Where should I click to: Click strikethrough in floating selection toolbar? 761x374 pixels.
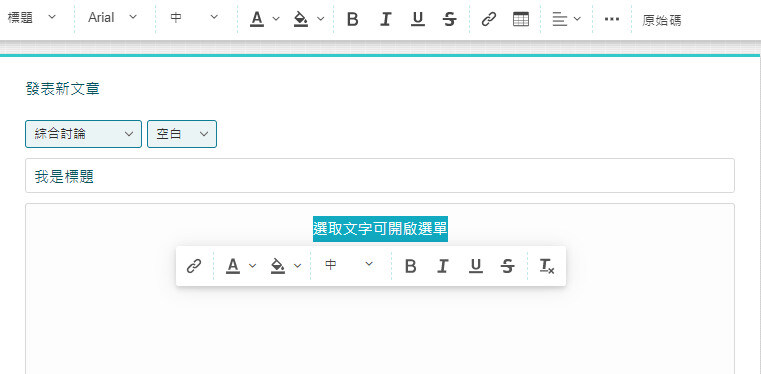[x=508, y=266]
